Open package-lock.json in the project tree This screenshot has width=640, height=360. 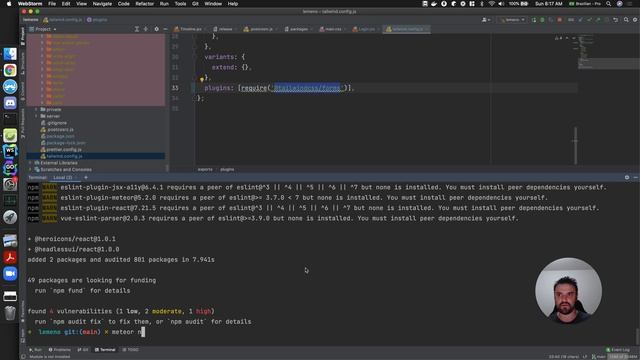[63, 143]
